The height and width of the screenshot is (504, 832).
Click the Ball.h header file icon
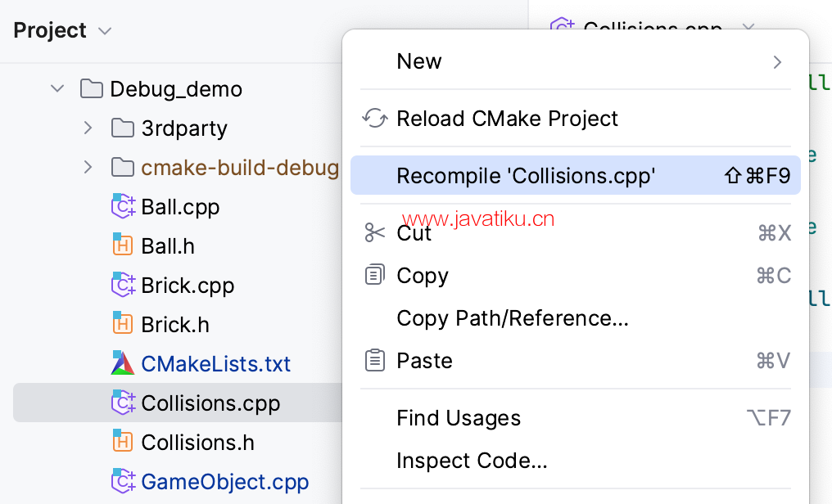123,246
